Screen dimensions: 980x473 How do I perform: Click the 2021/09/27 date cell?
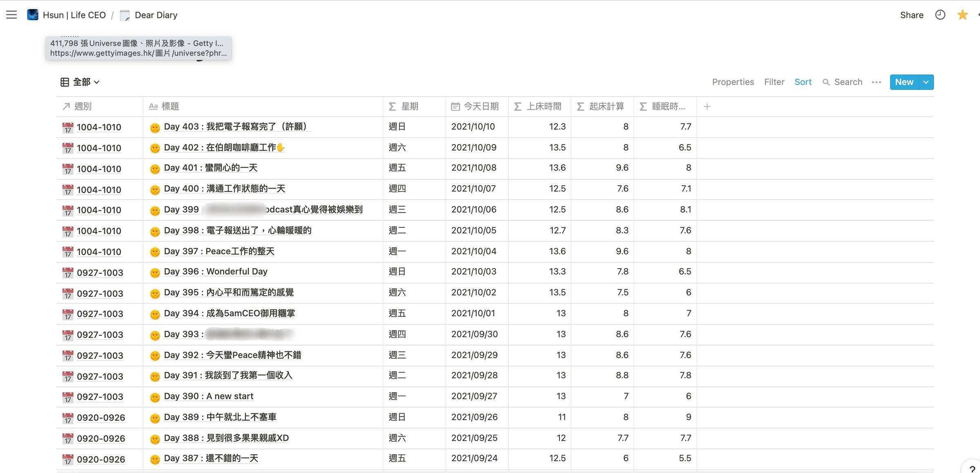[474, 396]
